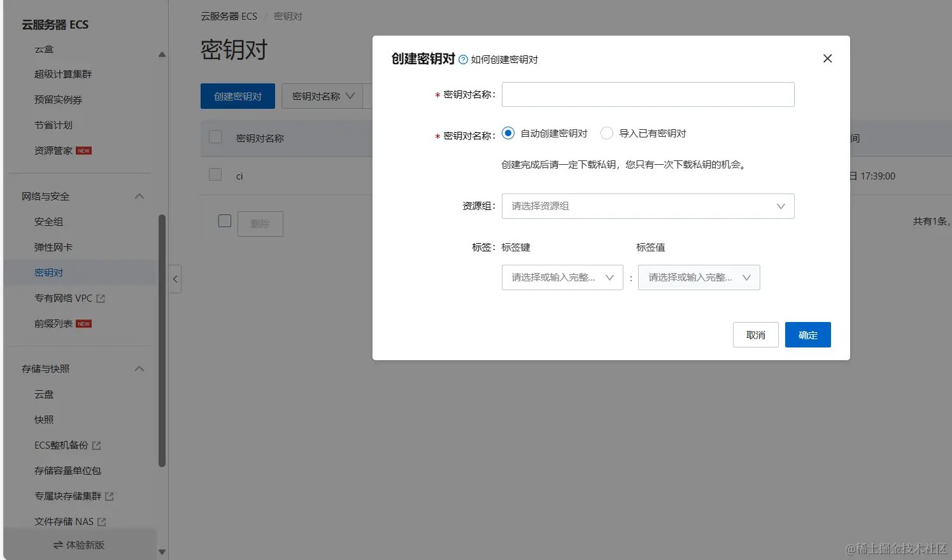
Task: Click the 确定 button
Action: [x=808, y=335]
